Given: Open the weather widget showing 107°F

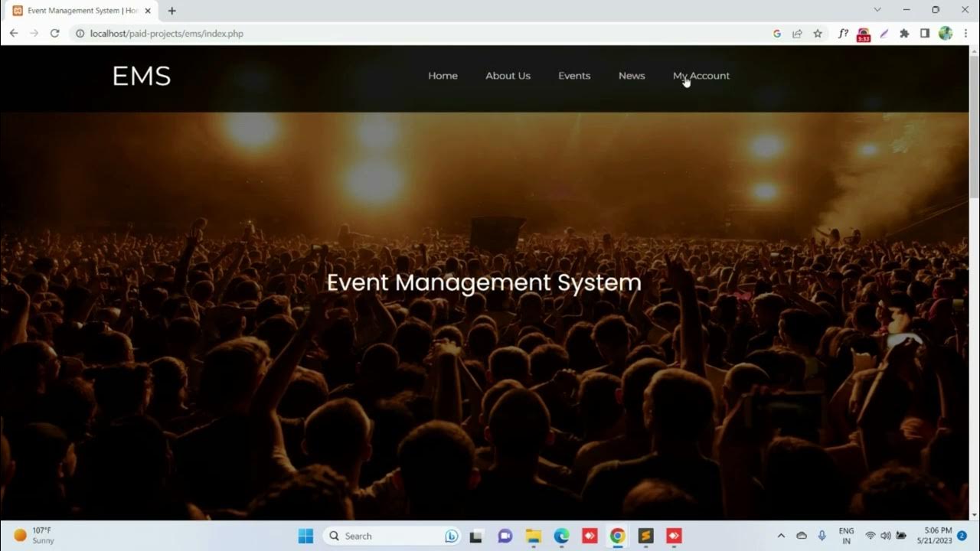Looking at the screenshot, I should pyautogui.click(x=34, y=536).
